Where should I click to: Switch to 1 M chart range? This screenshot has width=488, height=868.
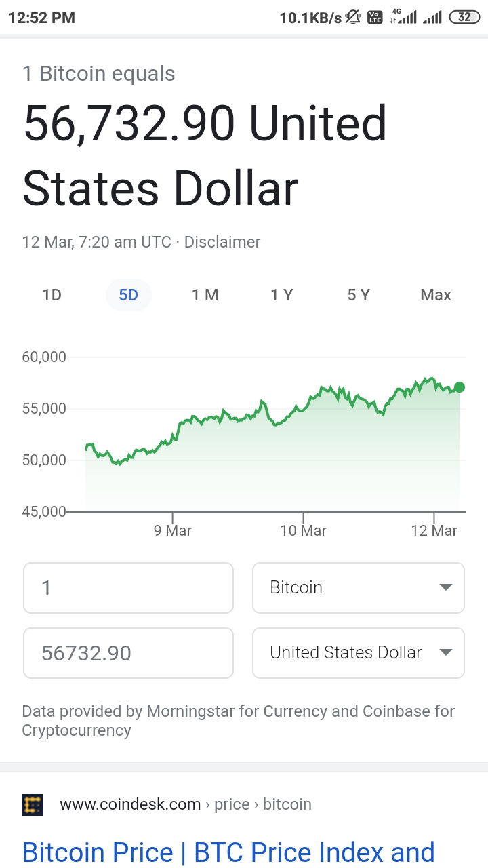point(205,295)
